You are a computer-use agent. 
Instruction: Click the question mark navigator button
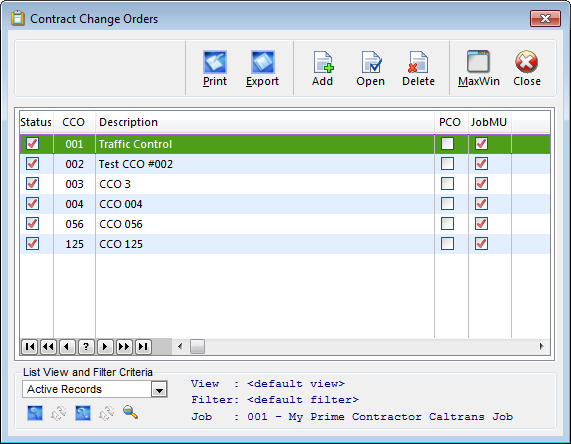tap(86, 346)
